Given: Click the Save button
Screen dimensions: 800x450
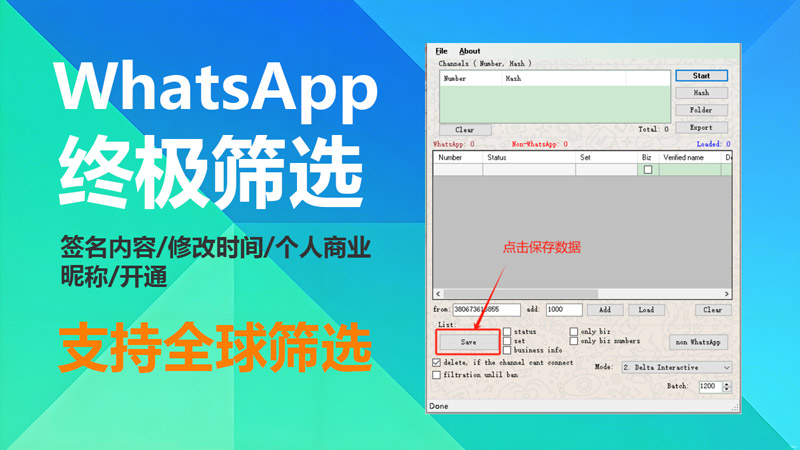Looking at the screenshot, I should (x=468, y=342).
